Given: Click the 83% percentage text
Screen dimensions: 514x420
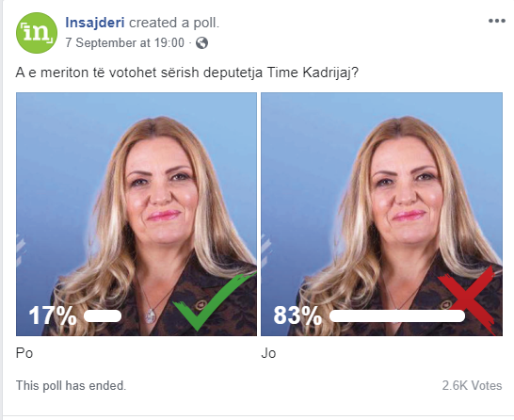Looking at the screenshot, I should pyautogui.click(x=297, y=315).
